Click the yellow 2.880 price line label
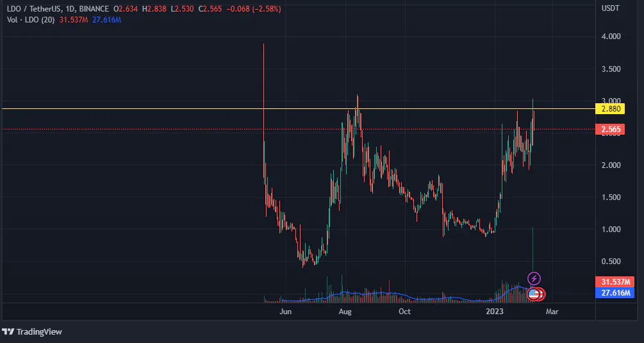Viewport: 644px width, 343px height. click(610, 109)
